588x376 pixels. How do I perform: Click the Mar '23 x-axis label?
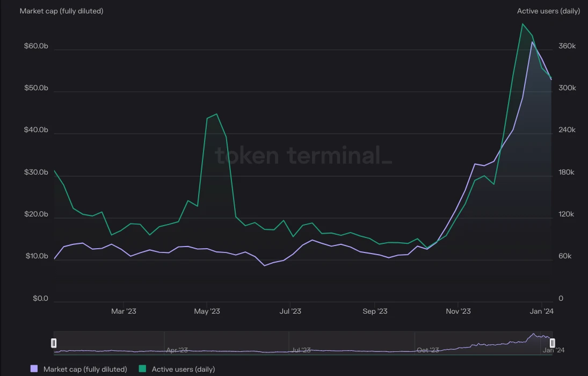coord(124,311)
